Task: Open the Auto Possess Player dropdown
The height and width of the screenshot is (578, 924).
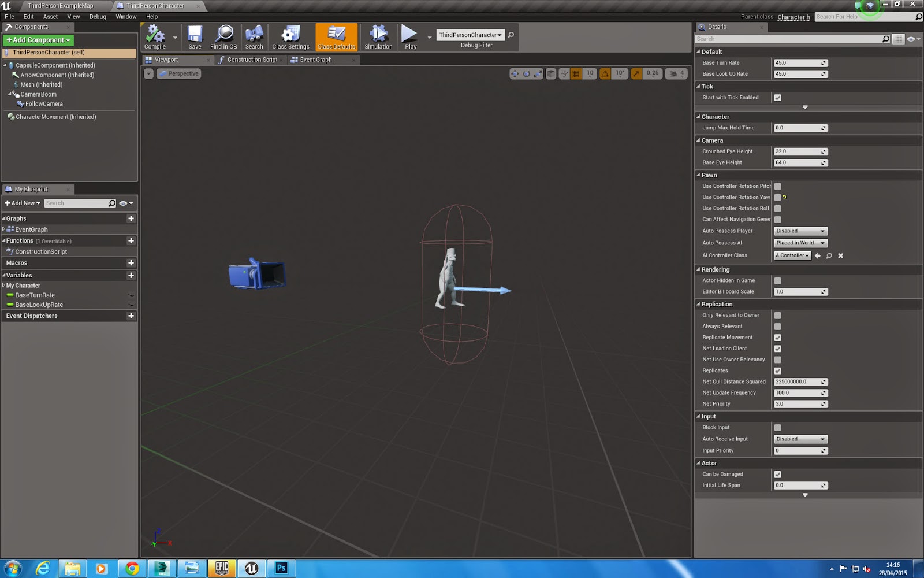Action: click(800, 231)
